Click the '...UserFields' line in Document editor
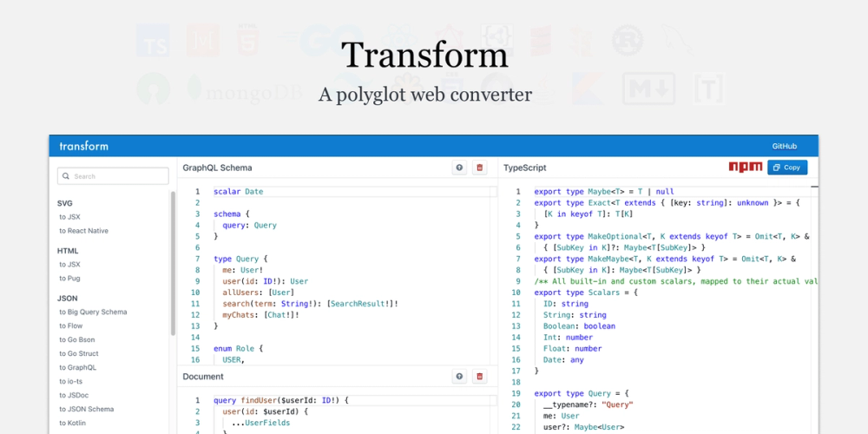The image size is (868, 434). click(260, 423)
